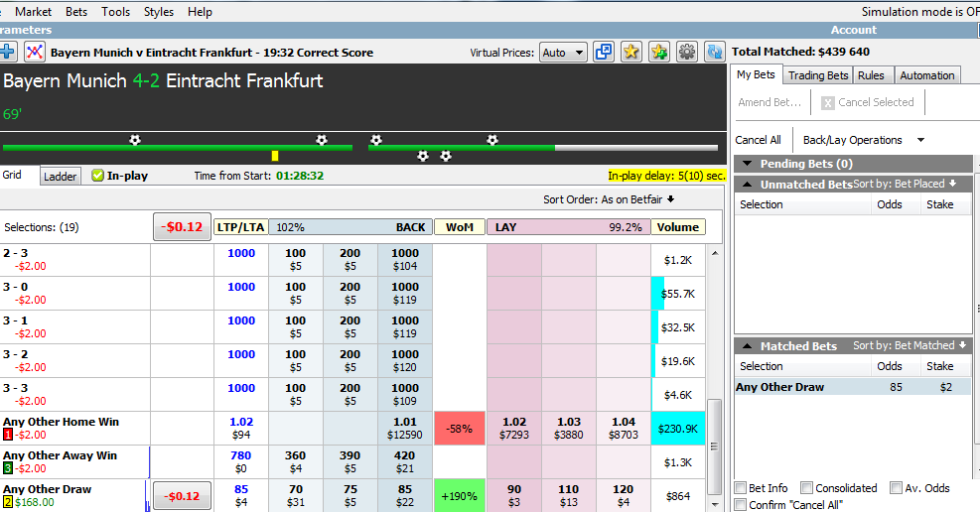Click the Volume column header

click(x=678, y=227)
